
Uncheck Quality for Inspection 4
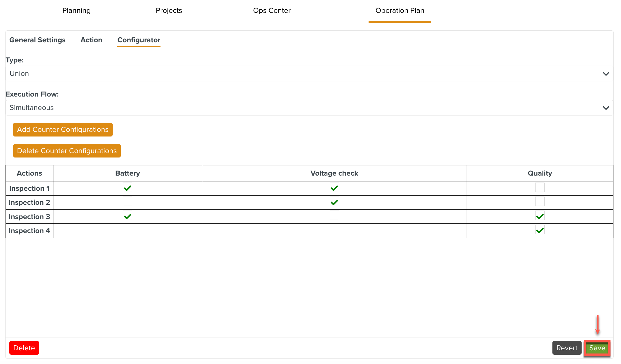tap(540, 230)
